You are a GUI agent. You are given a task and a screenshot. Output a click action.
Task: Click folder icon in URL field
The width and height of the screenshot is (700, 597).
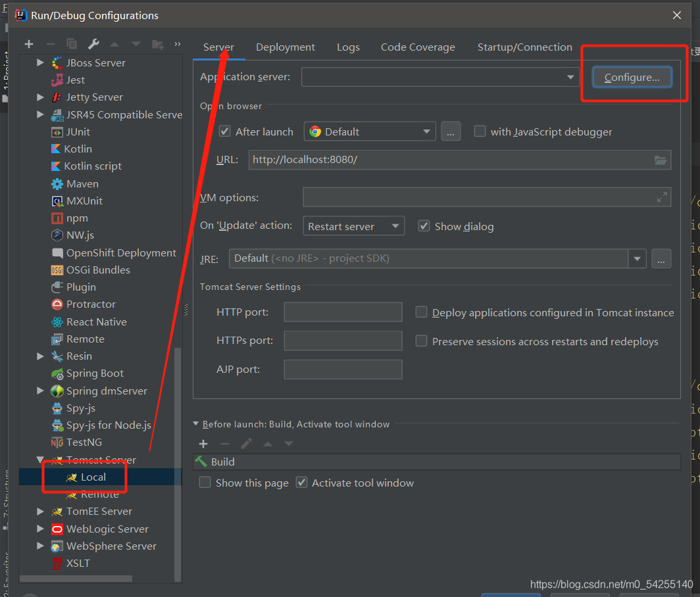click(661, 160)
